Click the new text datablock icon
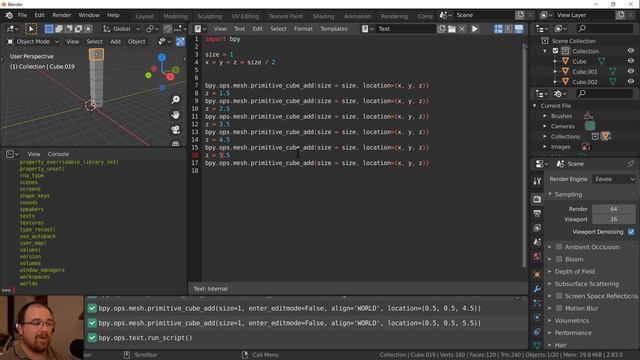This screenshot has width=640, height=360. pos(442,29)
